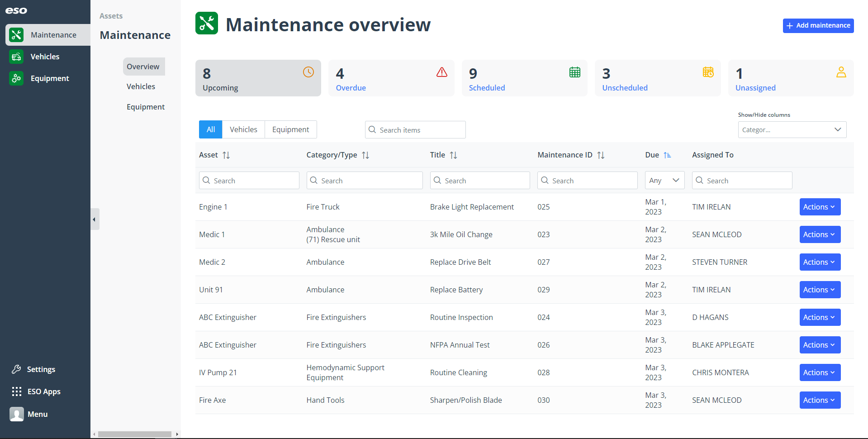Open the ESO Apps grid
This screenshot has width=868, height=439.
[17, 391]
